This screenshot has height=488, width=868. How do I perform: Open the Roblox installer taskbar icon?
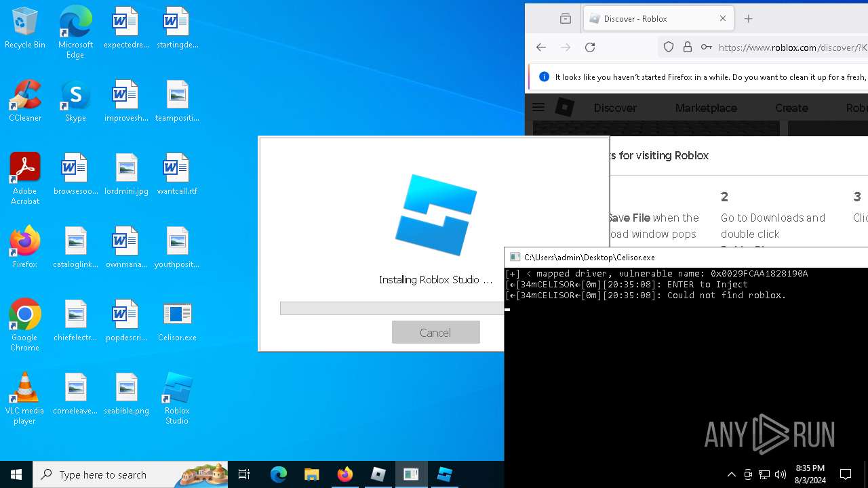[x=378, y=474]
